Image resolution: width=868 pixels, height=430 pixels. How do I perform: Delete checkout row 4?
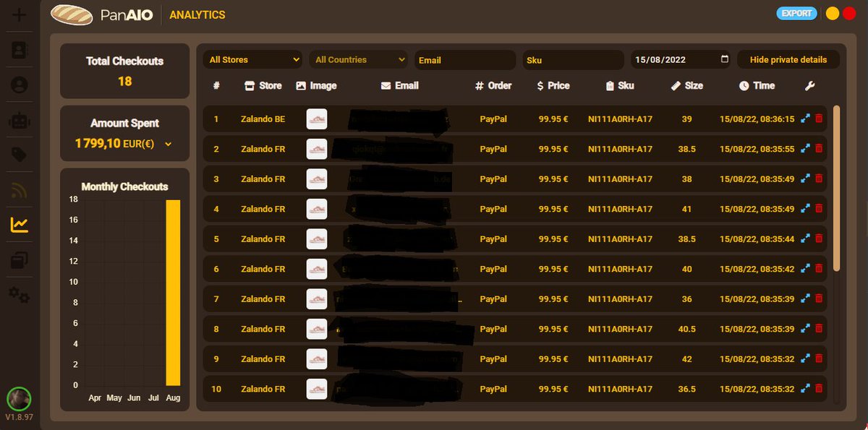tap(819, 209)
